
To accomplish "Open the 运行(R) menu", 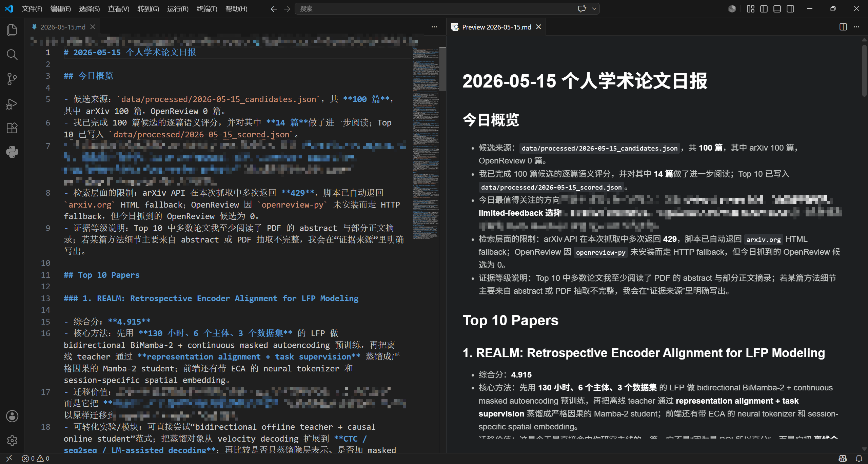I will coord(177,9).
